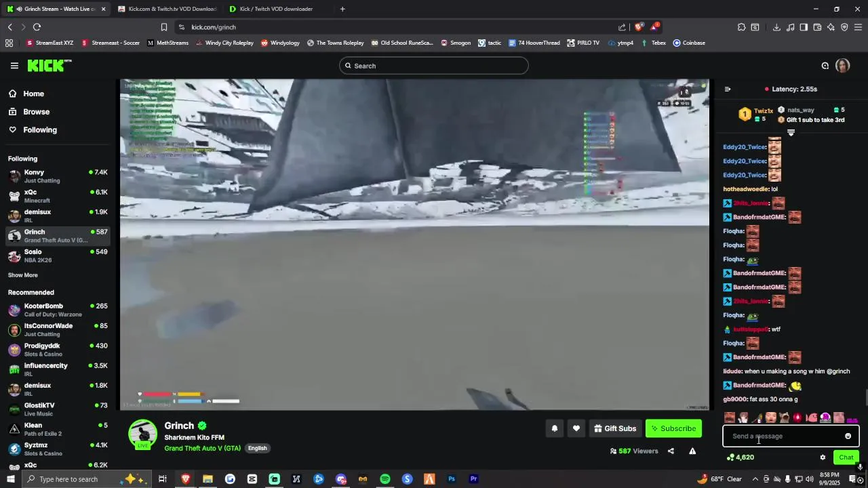Screen dimensions: 868x488
Task: Click the Send a message chat input
Action: point(791,436)
